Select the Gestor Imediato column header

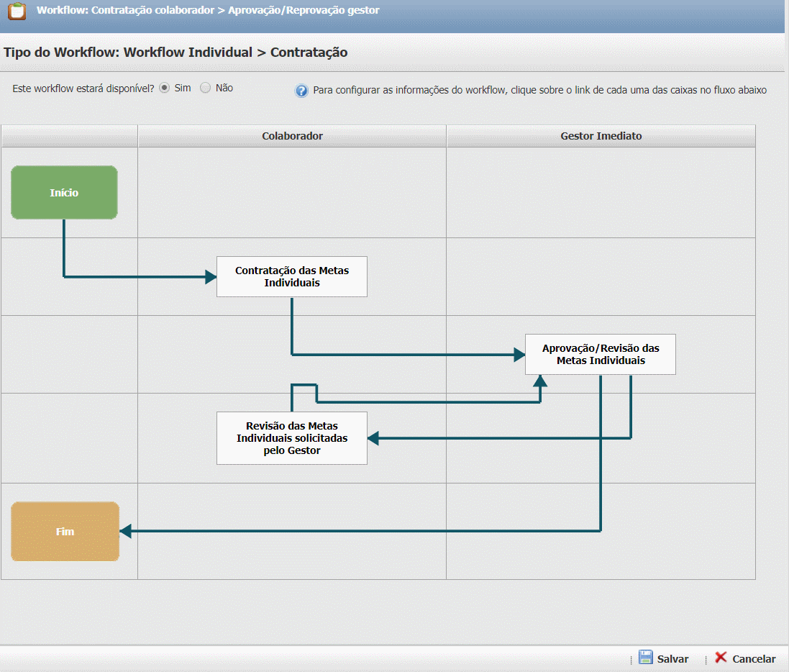pyautogui.click(x=601, y=136)
